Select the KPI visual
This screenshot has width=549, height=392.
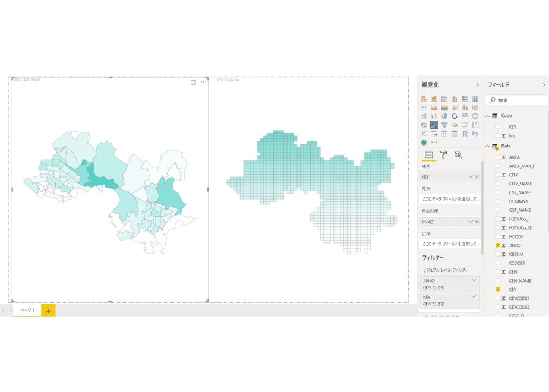tap(424, 134)
